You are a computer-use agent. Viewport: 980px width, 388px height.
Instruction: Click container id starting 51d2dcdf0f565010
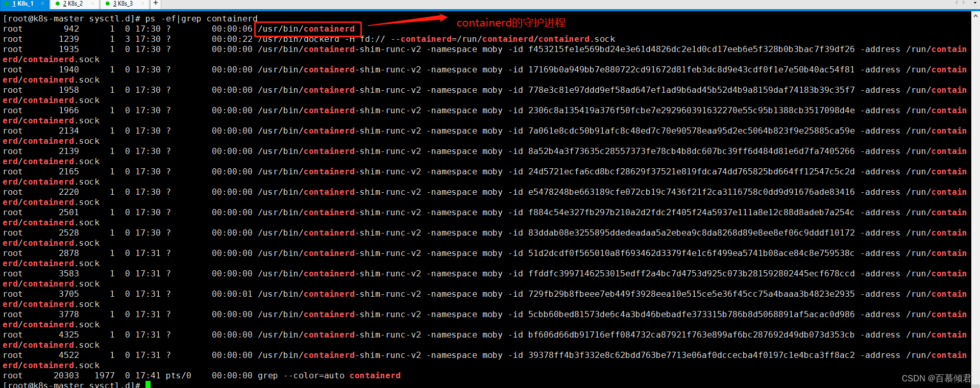coord(692,253)
